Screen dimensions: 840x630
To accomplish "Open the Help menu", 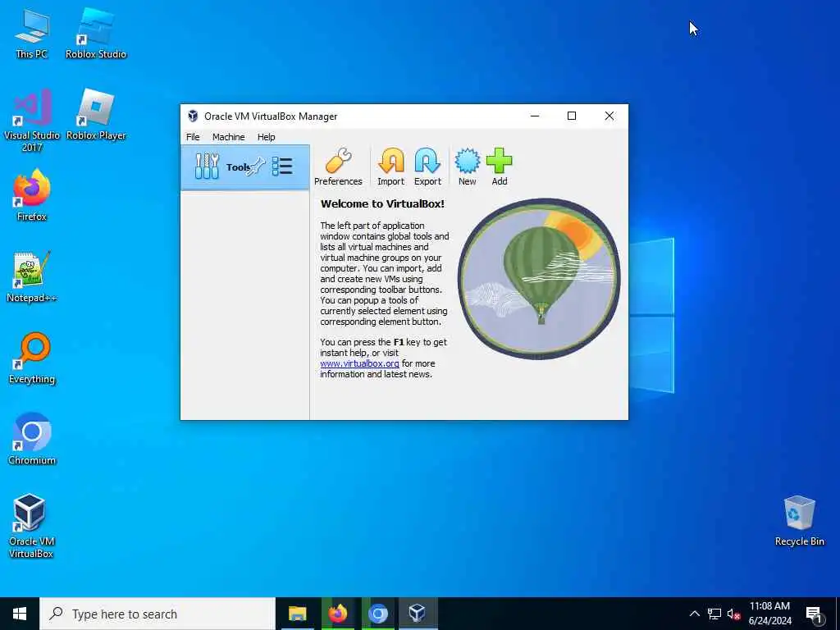I will pos(266,137).
